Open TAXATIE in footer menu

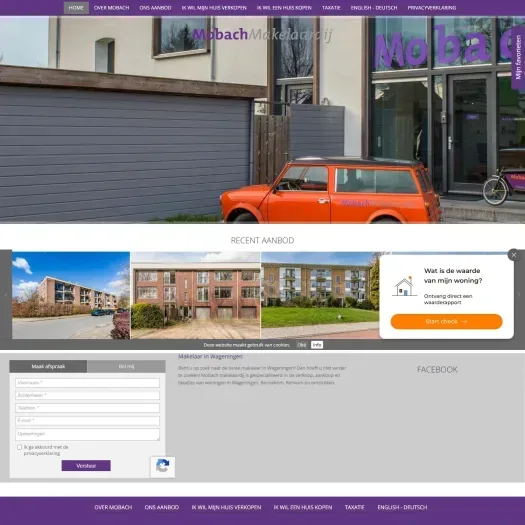pyautogui.click(x=355, y=507)
